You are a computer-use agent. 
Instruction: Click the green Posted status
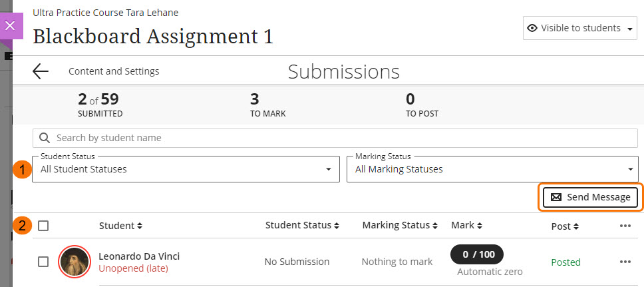[x=565, y=262]
